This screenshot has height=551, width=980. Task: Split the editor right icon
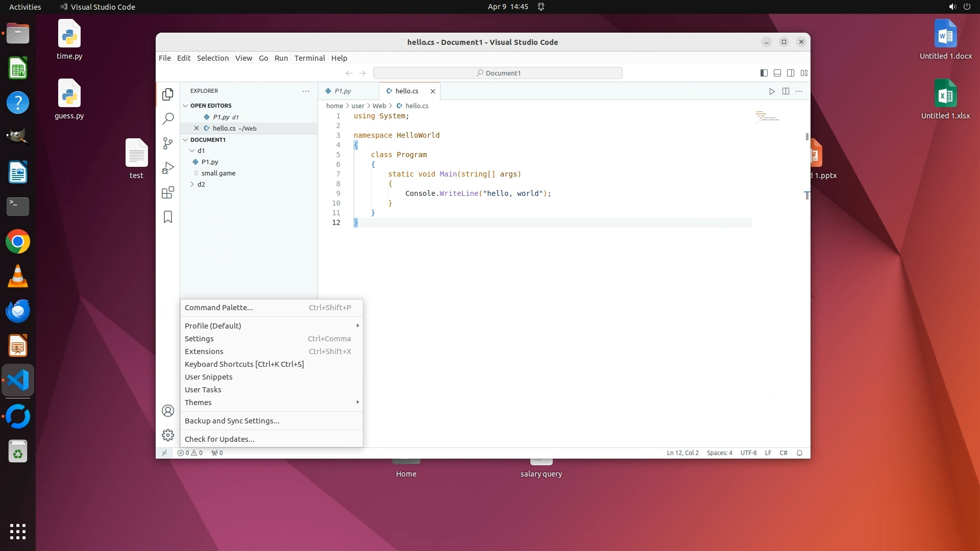[x=786, y=91]
